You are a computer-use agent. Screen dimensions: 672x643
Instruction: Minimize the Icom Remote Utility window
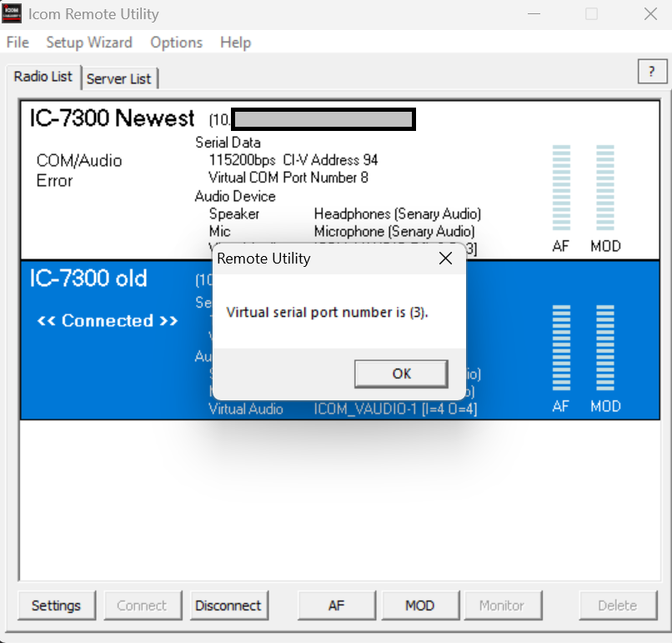coord(534,14)
